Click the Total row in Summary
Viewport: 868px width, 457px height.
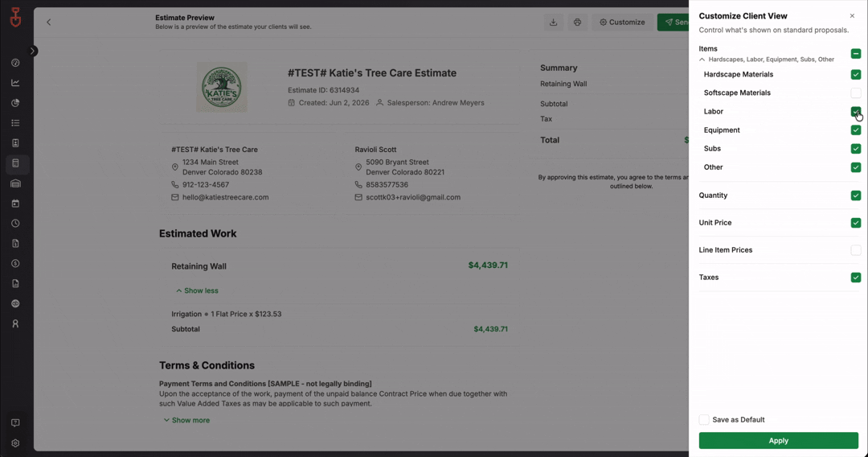[x=614, y=140]
